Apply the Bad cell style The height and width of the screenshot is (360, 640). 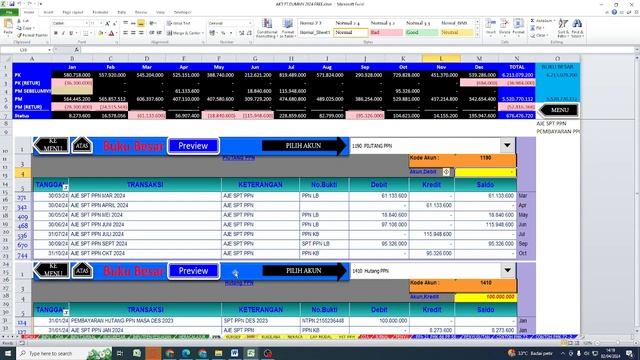click(386, 33)
